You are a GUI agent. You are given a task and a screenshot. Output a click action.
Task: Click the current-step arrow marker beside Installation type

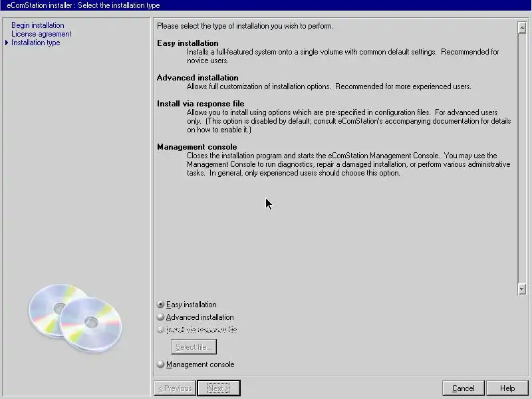(7, 43)
